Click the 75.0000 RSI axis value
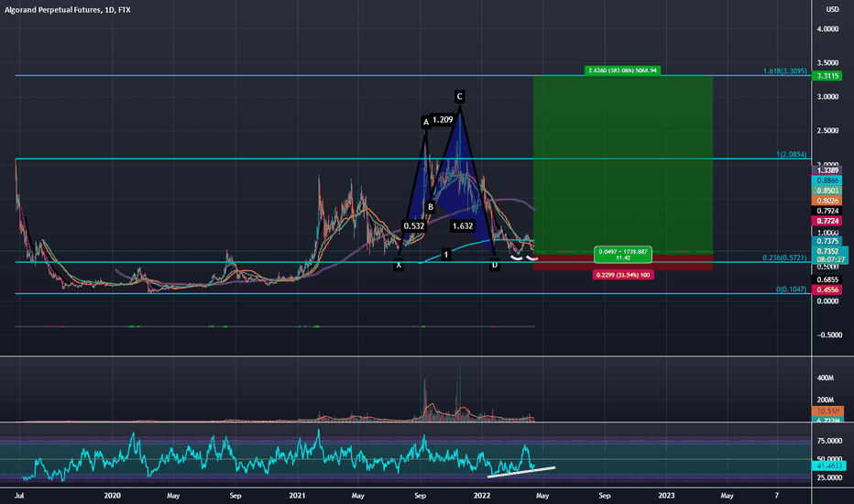 point(830,441)
